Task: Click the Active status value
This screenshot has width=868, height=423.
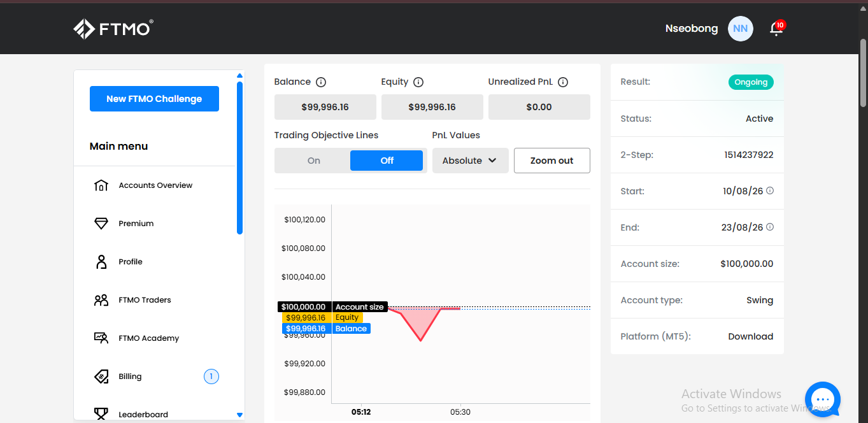Action: (x=760, y=118)
